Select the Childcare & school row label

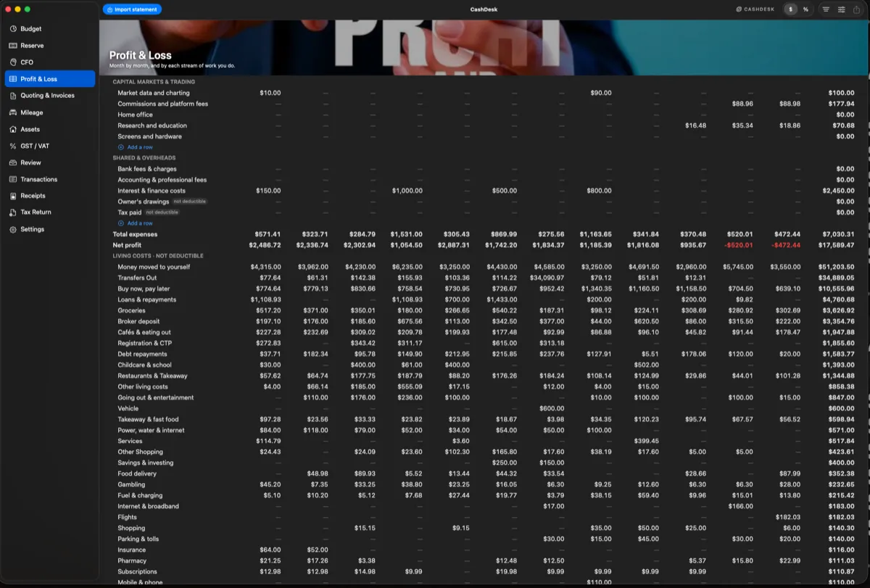pyautogui.click(x=144, y=365)
